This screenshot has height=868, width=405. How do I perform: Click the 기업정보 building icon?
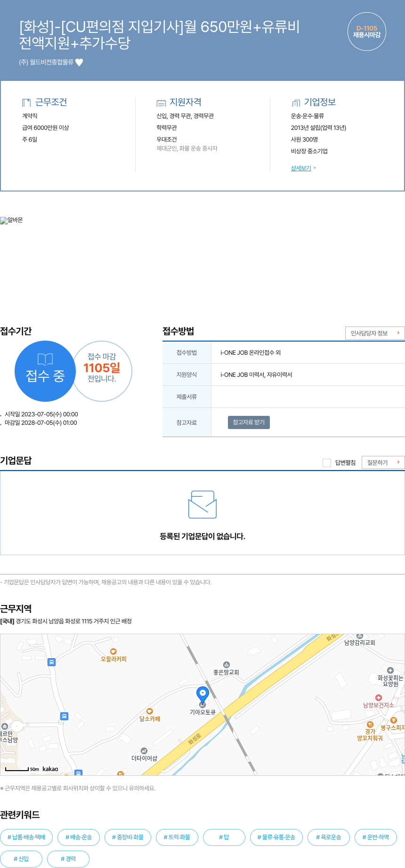(x=296, y=103)
